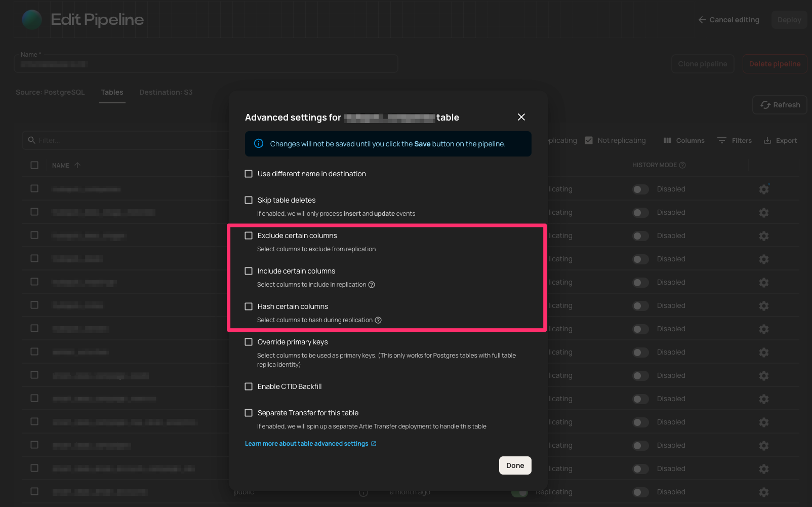Check Exclude certain columns
The width and height of the screenshot is (812, 507).
coord(249,236)
